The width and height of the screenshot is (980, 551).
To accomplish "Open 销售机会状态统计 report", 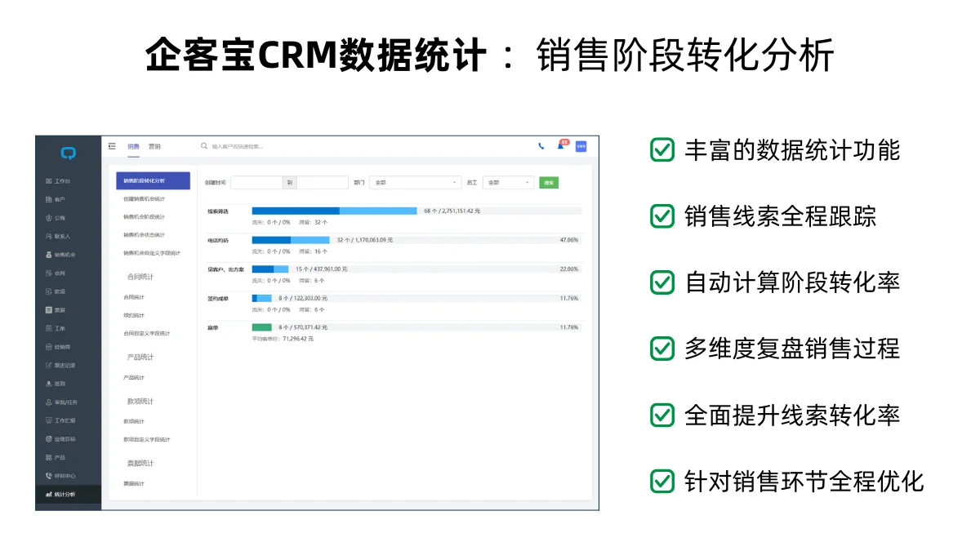I will (145, 235).
